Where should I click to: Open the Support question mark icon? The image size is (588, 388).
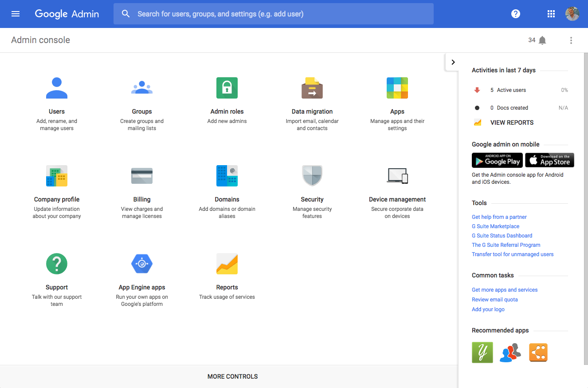click(57, 264)
